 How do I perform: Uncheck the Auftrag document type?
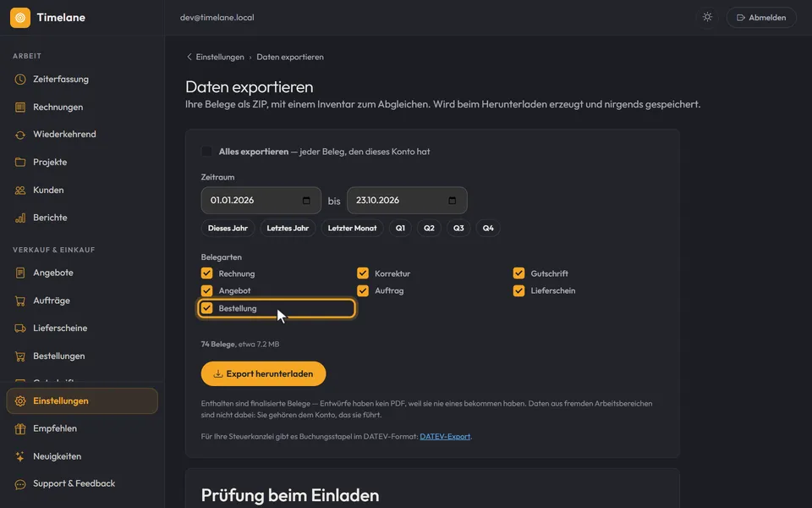[x=363, y=290]
